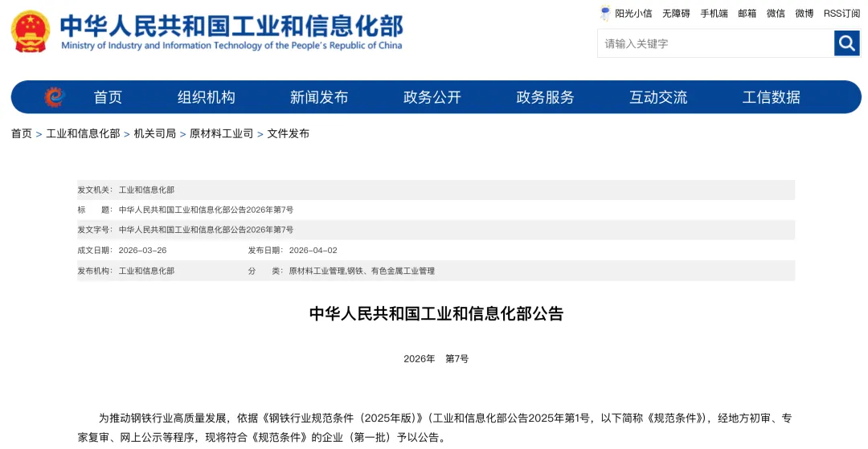Open the 微博 link

tap(805, 14)
